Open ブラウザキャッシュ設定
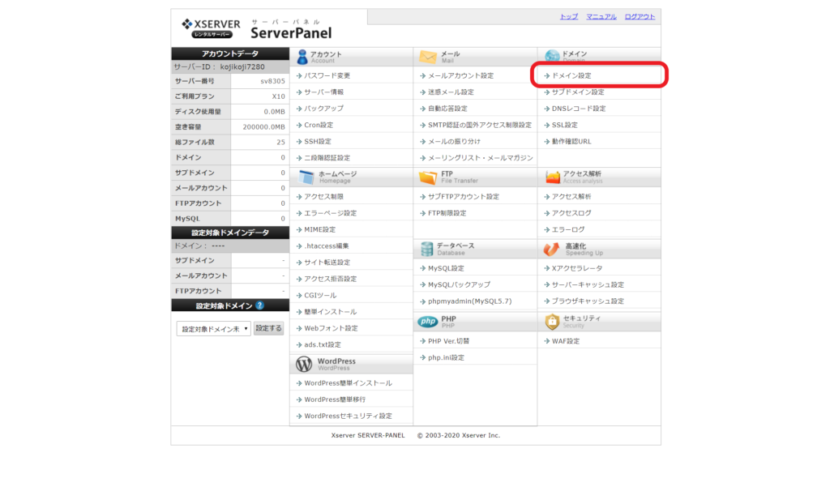Viewport: 830px width, 504px height. click(x=588, y=301)
